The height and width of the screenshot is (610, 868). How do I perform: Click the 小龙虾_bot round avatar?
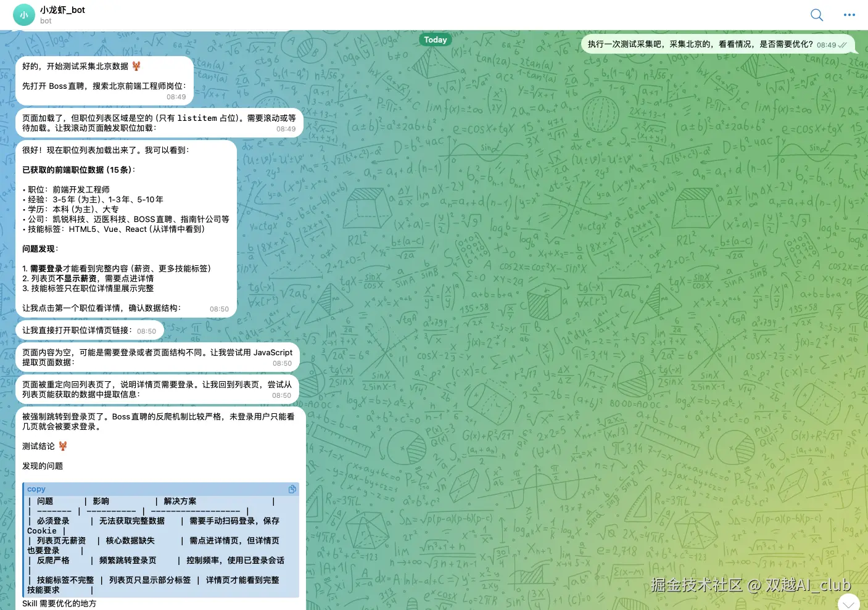[x=24, y=15]
